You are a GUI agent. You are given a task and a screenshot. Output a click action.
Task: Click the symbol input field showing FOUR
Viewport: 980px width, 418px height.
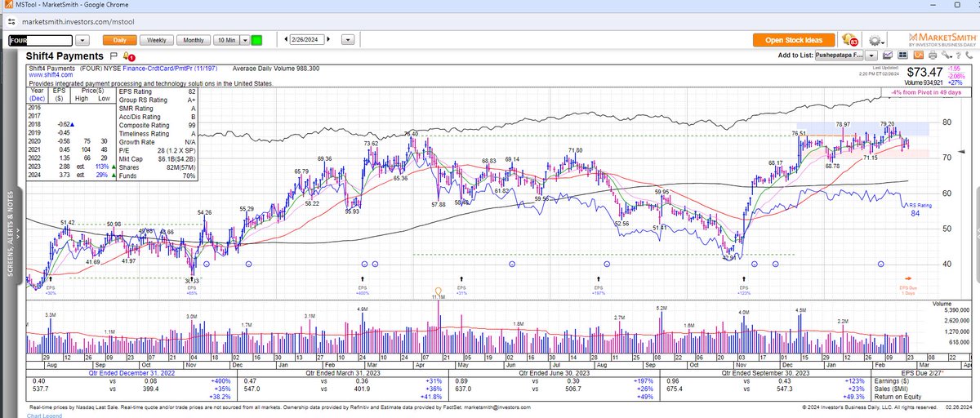point(38,39)
